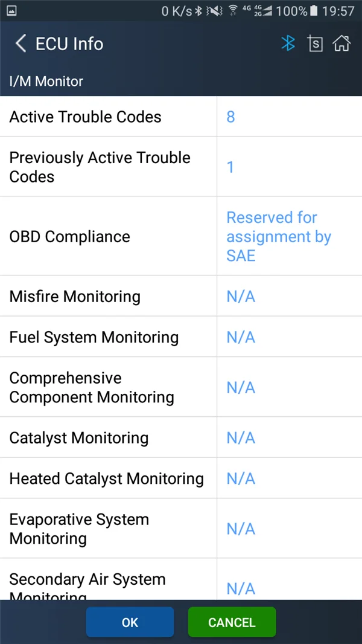362x644 pixels.
Task: Tap the Bluetooth icon in header
Action: tap(288, 43)
